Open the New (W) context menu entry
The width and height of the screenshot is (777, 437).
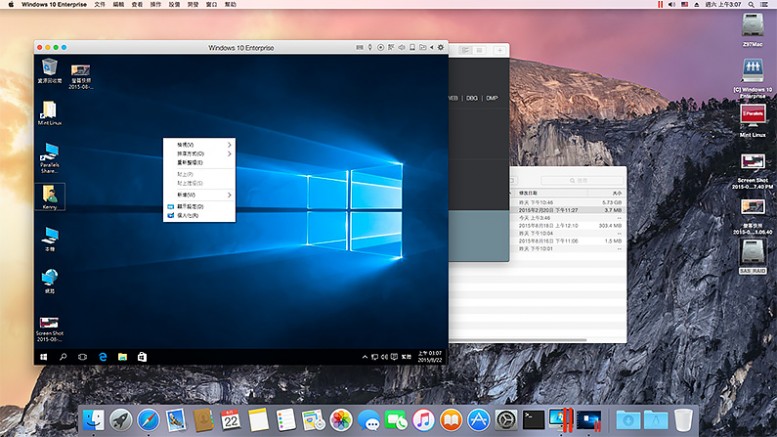[x=199, y=195]
